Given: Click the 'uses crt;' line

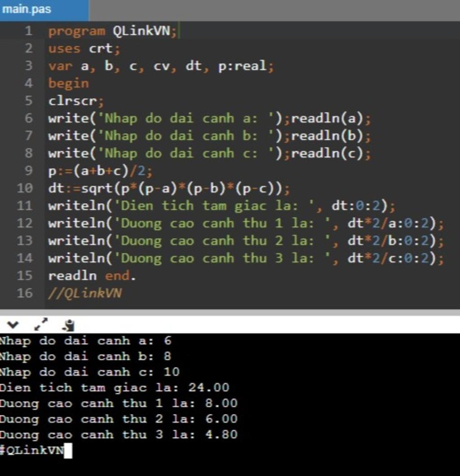Looking at the screenshot, I should [84, 49].
